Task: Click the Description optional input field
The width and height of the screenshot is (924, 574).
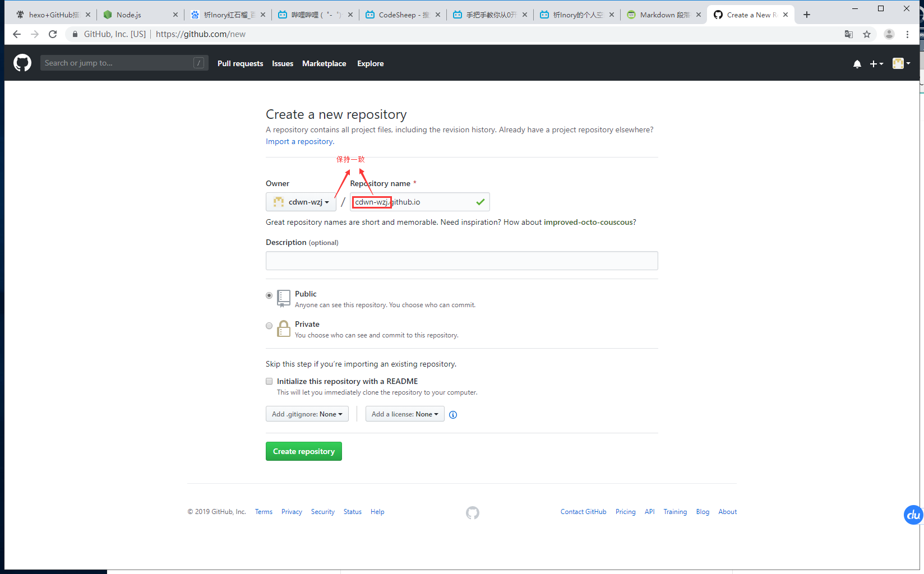Action: [x=461, y=260]
